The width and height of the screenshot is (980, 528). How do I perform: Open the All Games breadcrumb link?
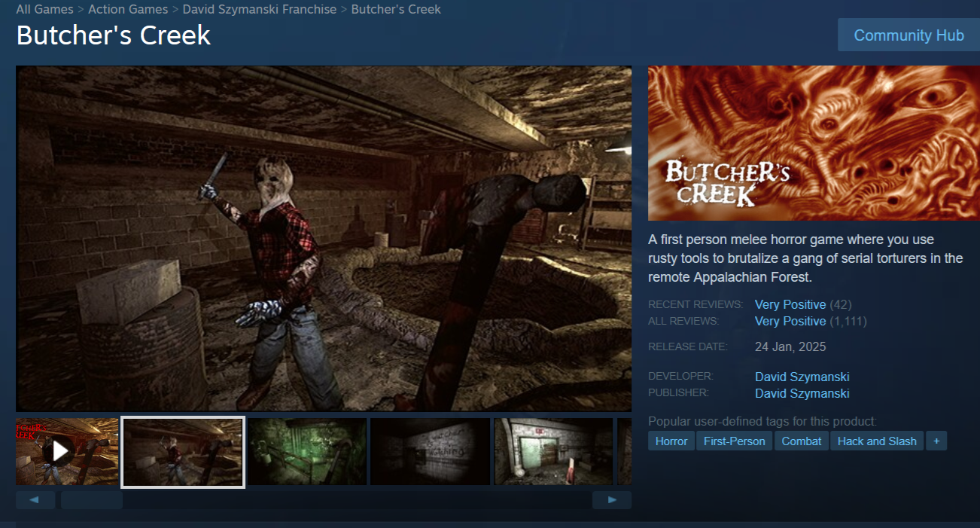[45, 10]
